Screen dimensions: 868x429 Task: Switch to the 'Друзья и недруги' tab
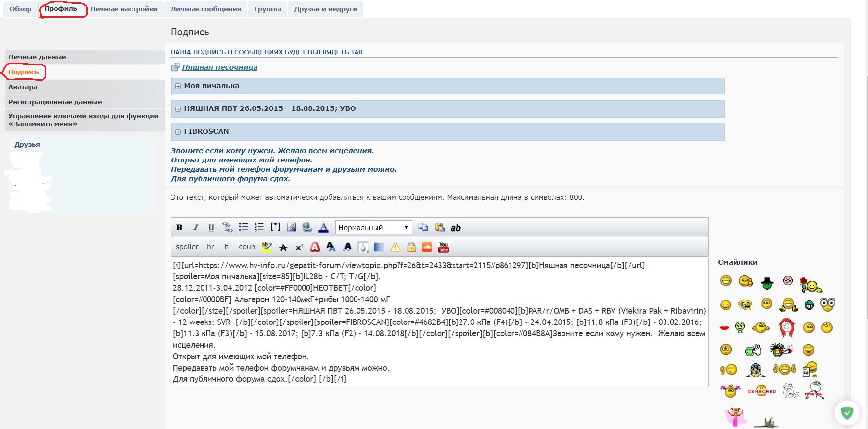click(325, 9)
